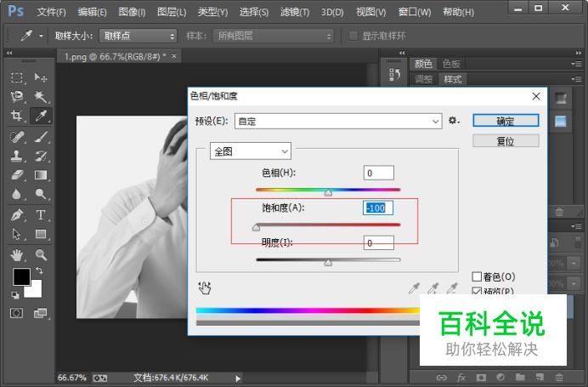Screen dimensions: 588x387
Task: Swap foreground and background colors
Action: pyautogui.click(x=39, y=270)
